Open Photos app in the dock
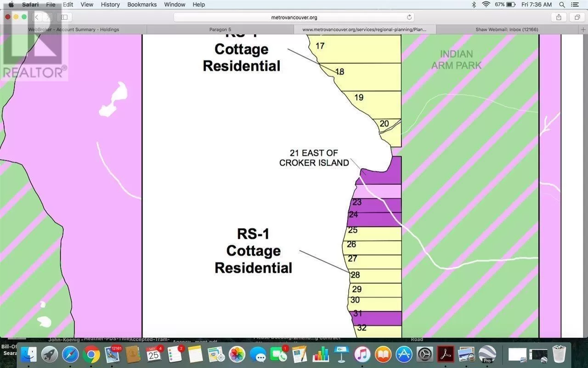Image resolution: width=588 pixels, height=368 pixels. pos(237,355)
